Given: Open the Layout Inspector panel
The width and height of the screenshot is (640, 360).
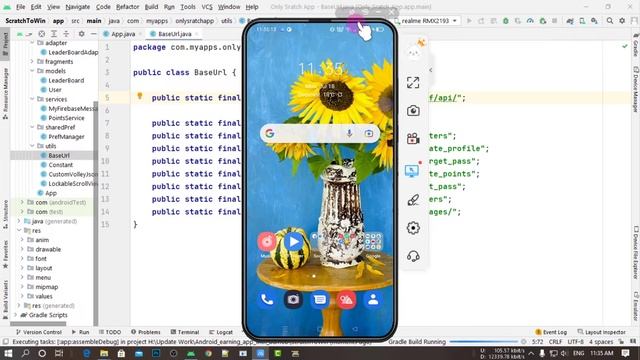Looking at the screenshot, I should (x=602, y=332).
